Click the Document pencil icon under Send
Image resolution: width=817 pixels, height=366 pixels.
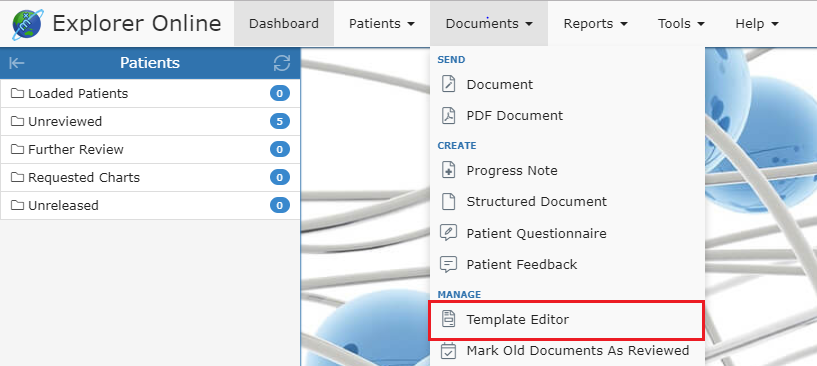coord(448,84)
